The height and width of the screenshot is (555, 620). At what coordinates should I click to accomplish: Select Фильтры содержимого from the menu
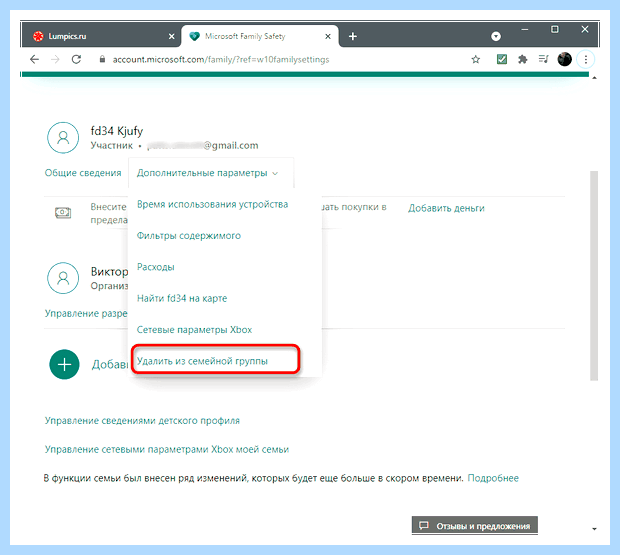[189, 236]
